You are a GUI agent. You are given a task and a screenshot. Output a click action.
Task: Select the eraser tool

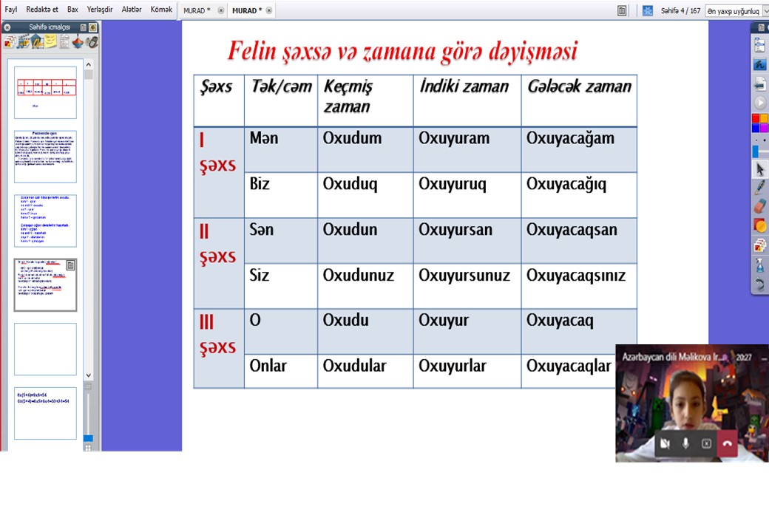759,206
